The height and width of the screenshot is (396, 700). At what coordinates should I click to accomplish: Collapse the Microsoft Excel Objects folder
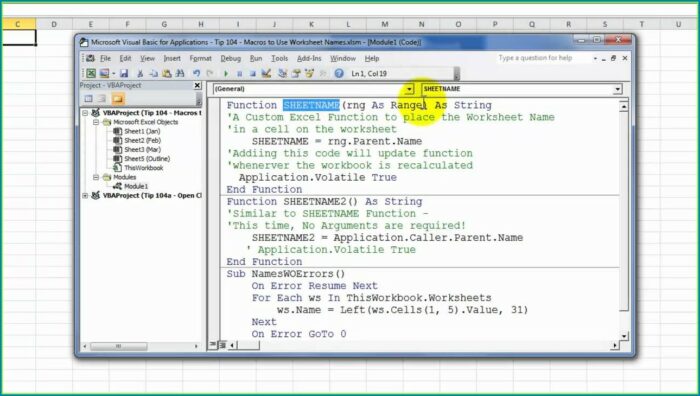(96, 122)
